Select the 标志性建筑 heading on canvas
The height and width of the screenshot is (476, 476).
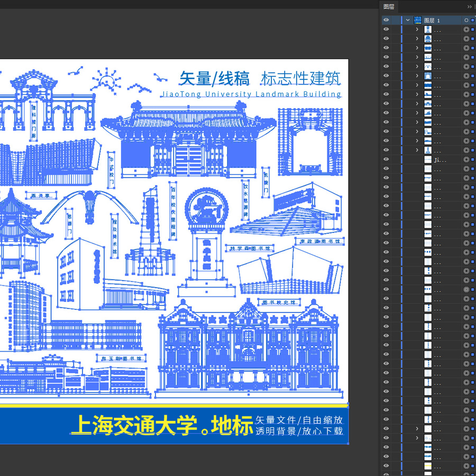pyautogui.click(x=301, y=78)
